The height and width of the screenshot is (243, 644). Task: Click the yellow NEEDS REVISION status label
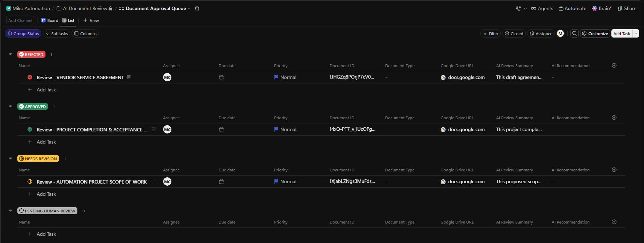pos(38,159)
